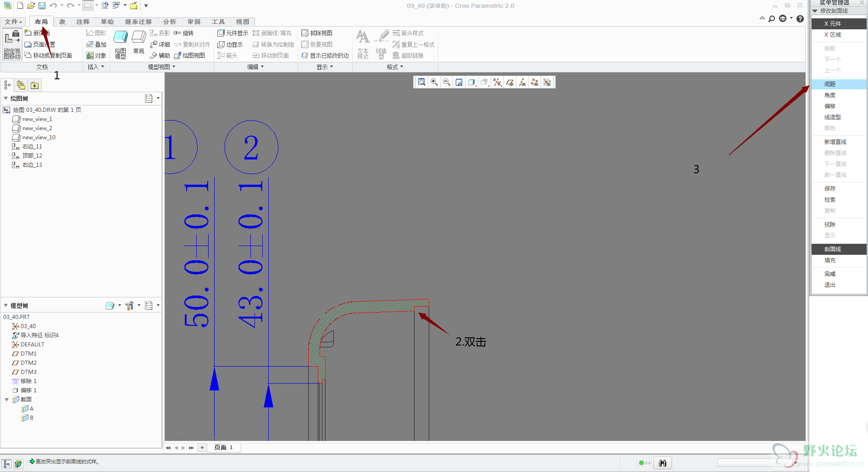Click the 绘图模型 drawing models icon
The image size is (868, 472).
click(x=121, y=44)
